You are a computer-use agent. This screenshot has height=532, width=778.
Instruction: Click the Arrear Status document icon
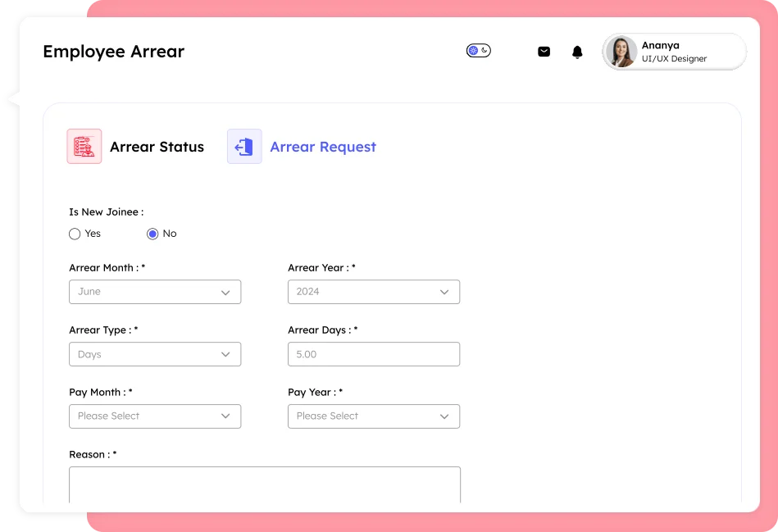84,147
